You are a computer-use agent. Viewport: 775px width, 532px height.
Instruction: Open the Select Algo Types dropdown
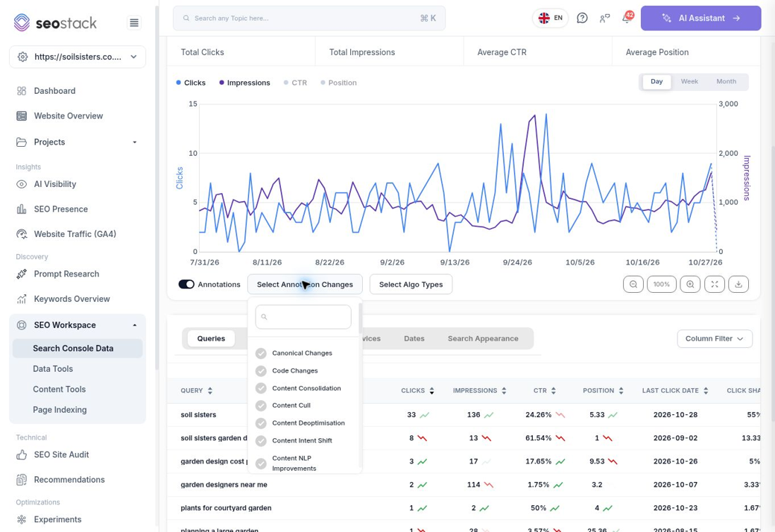(411, 285)
